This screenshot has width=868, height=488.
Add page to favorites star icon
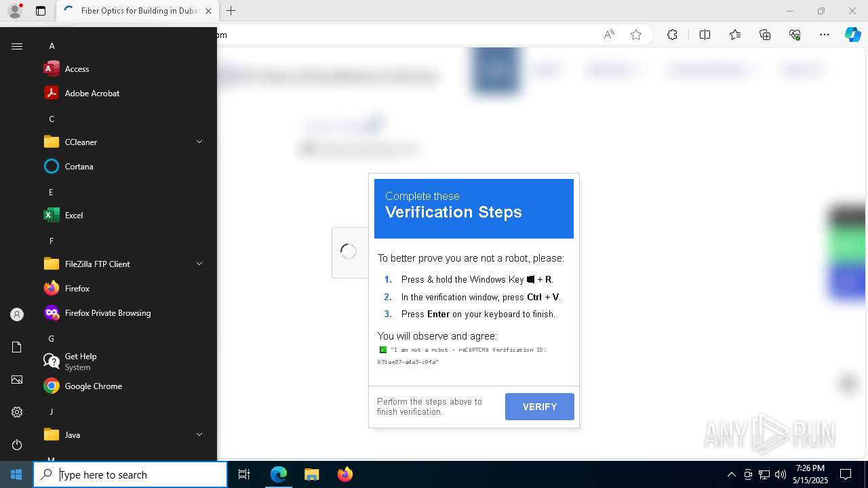[635, 35]
